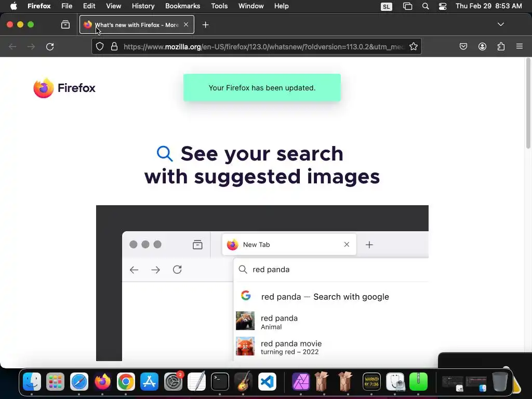Open the Extensions puzzle icon
The height and width of the screenshot is (399, 532).
[x=501, y=46]
